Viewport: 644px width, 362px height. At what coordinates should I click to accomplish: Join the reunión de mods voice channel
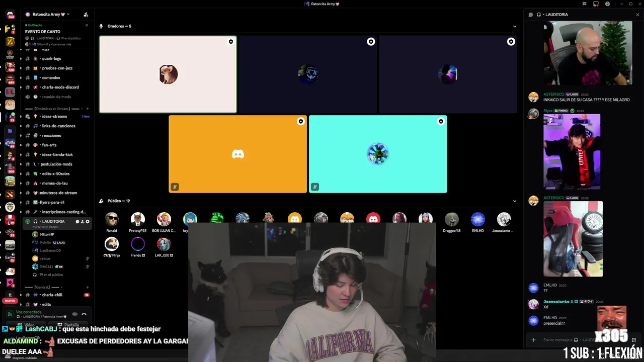point(56,97)
